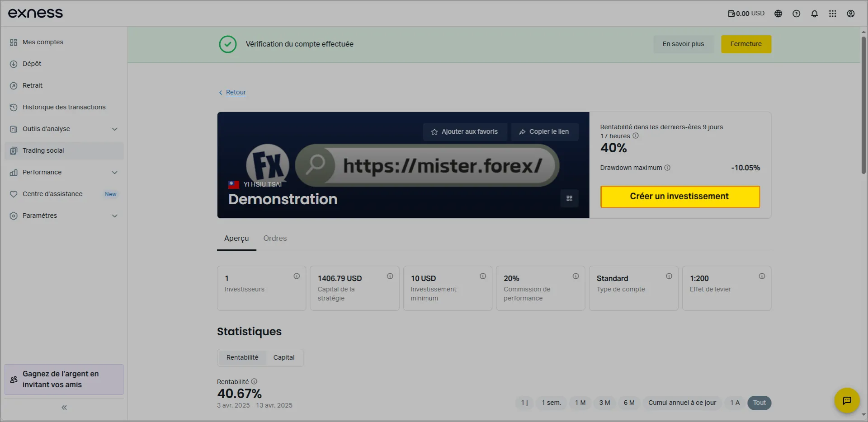Screen dimensions: 868x422
Task: Click info icon on Commission de performance card
Action: [576, 276]
